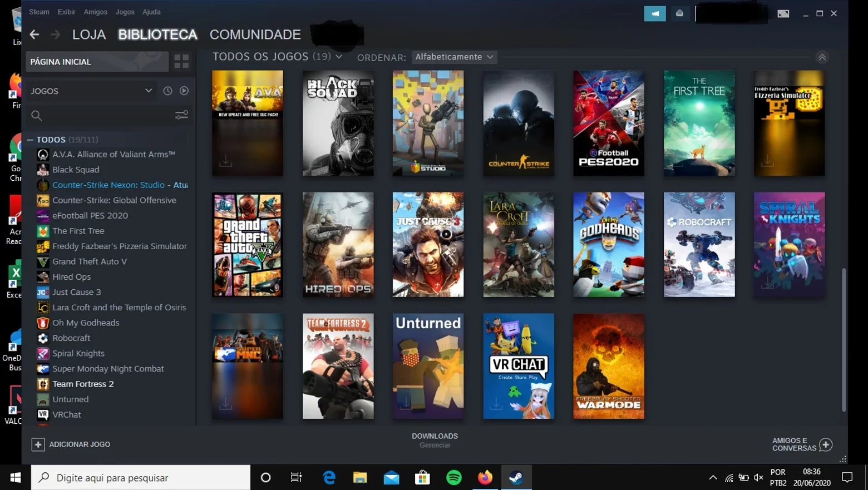
Task: Open Grand Theft Auto V cover art
Action: point(248,245)
